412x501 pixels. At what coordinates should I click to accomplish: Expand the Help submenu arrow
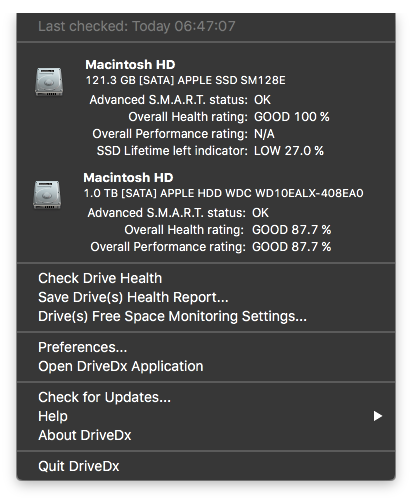tap(377, 416)
